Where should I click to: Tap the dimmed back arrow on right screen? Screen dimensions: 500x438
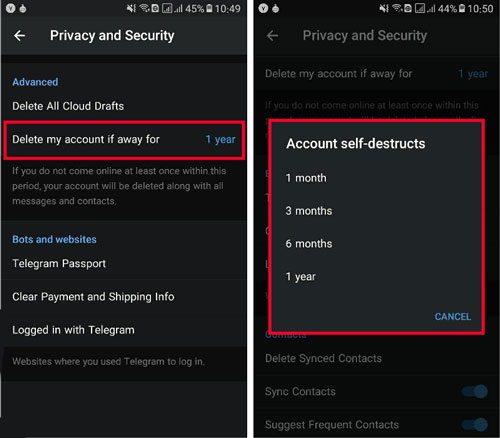coord(272,36)
